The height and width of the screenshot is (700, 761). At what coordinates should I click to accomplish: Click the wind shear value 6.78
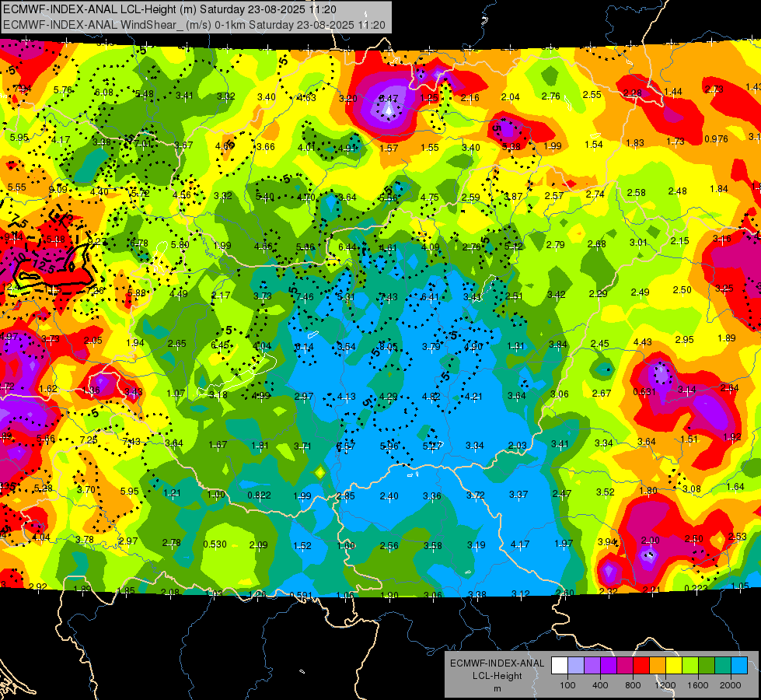(x=139, y=243)
